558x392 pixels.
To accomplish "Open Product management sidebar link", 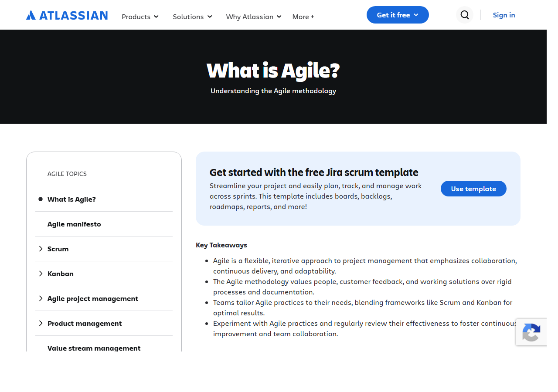I will pos(85,323).
